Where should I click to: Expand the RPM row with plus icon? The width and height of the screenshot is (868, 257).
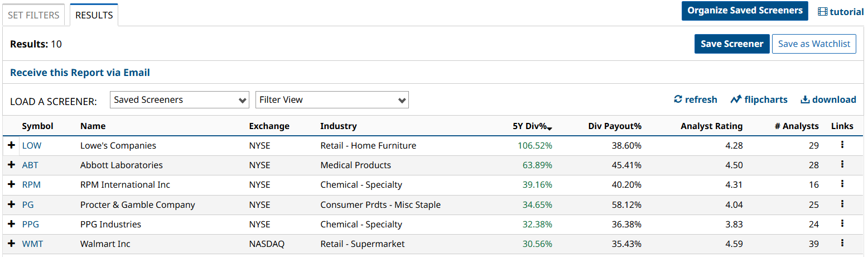(11, 184)
